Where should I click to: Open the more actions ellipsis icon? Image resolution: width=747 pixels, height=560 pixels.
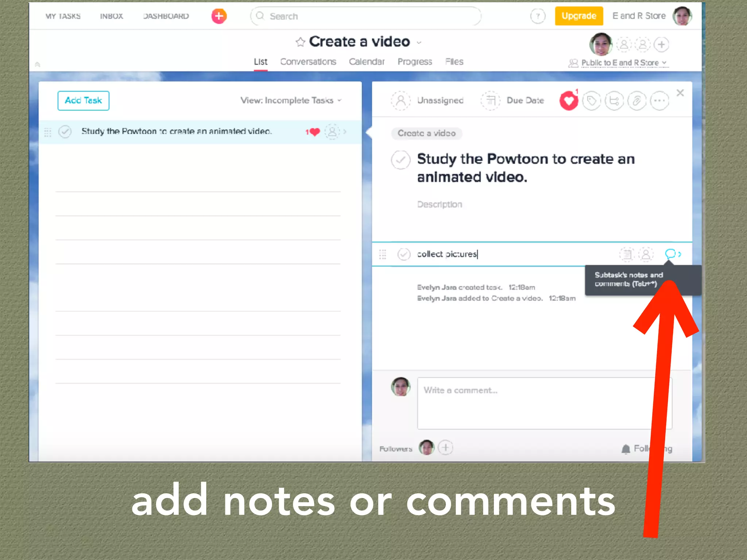point(659,101)
